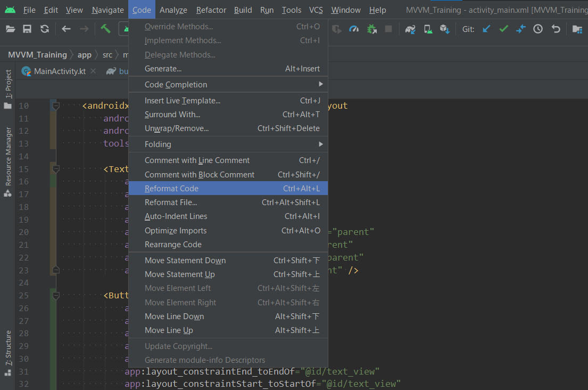Click the Save All toolbar icon
The width and height of the screenshot is (588, 390).
point(27,29)
